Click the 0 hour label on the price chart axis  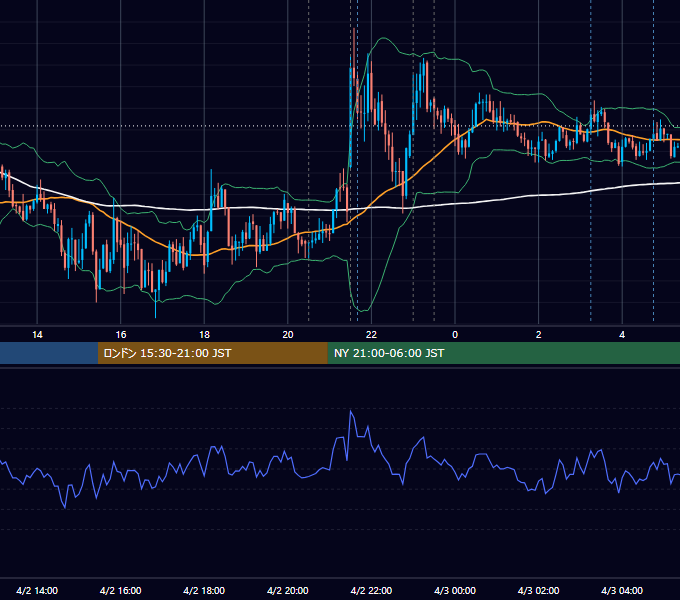tap(455, 335)
